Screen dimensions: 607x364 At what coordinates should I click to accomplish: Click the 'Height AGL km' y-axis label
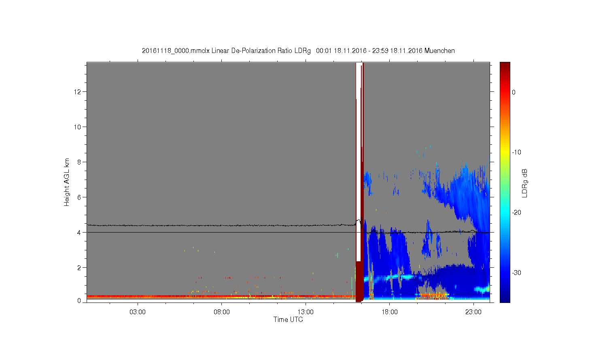tap(67, 182)
